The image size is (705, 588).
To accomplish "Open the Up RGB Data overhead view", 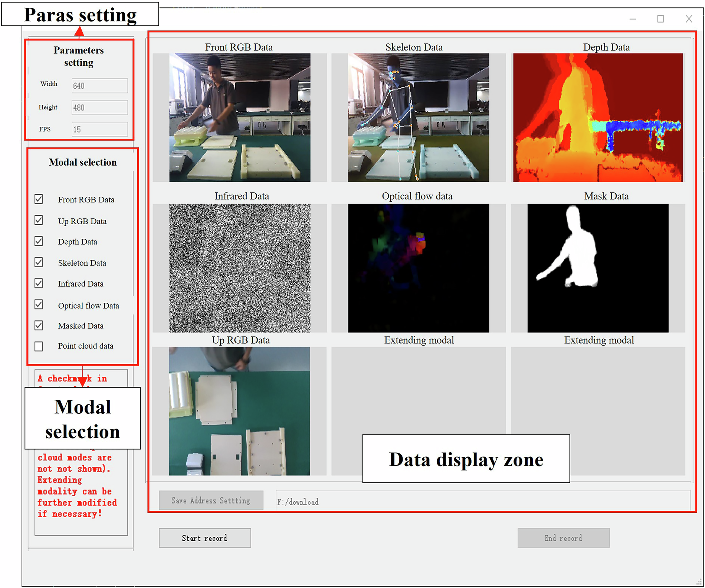I will tap(239, 411).
